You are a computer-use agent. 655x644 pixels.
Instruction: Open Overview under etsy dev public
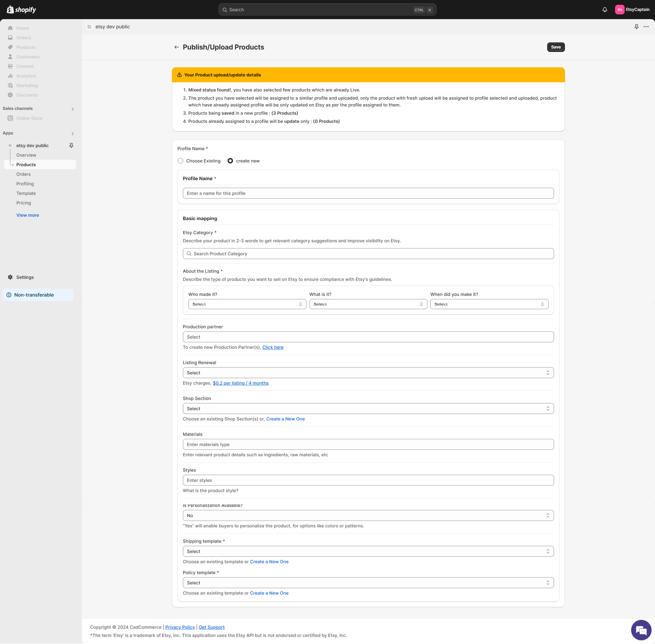[26, 155]
